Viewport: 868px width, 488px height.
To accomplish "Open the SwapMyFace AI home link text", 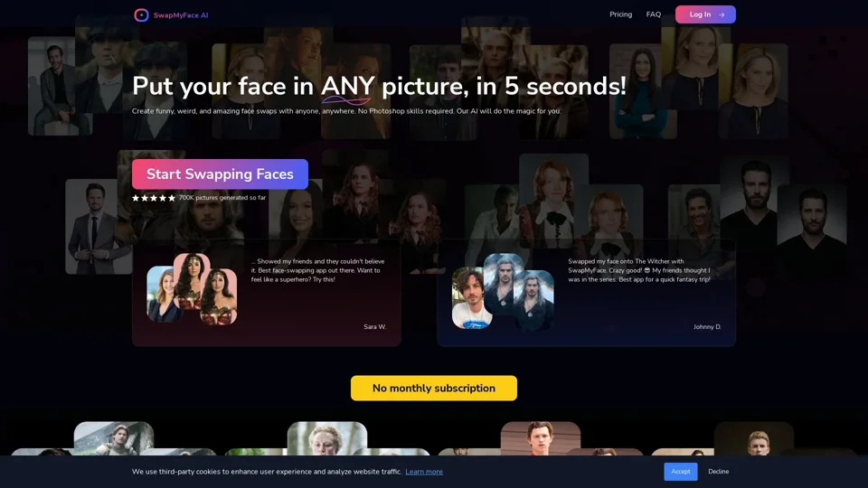I will click(x=181, y=15).
